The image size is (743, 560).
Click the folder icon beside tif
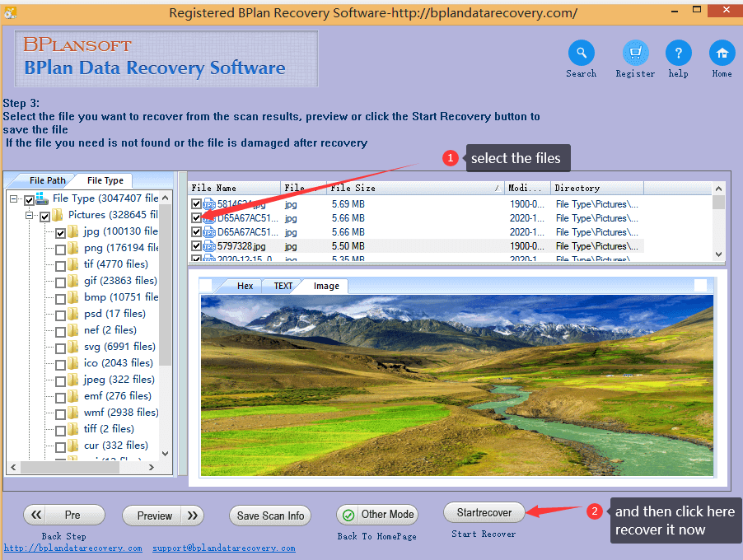tap(73, 264)
